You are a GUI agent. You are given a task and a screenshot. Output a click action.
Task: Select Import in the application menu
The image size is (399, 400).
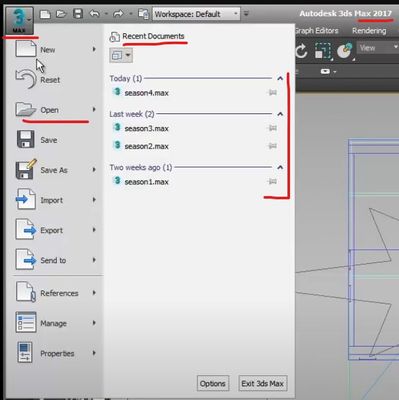56,200
